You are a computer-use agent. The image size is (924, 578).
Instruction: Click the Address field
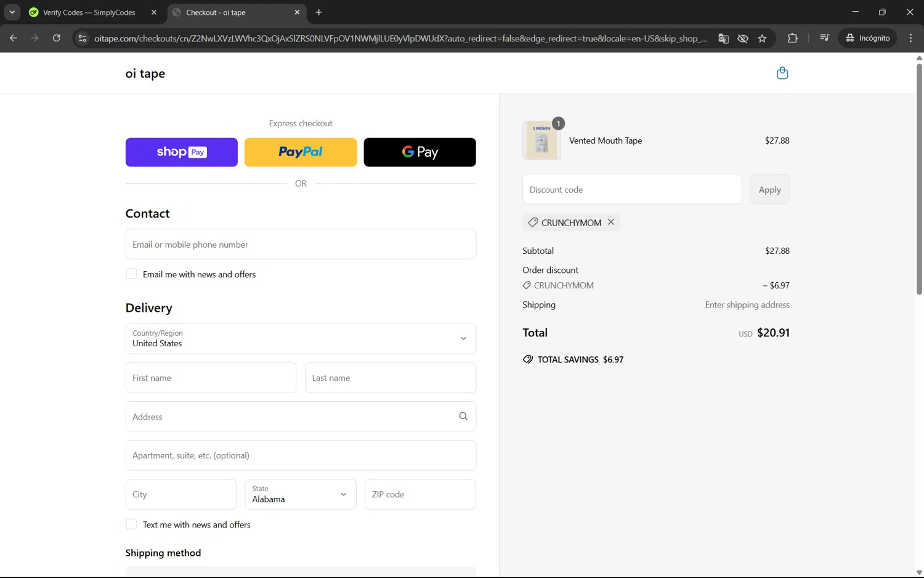click(x=301, y=417)
